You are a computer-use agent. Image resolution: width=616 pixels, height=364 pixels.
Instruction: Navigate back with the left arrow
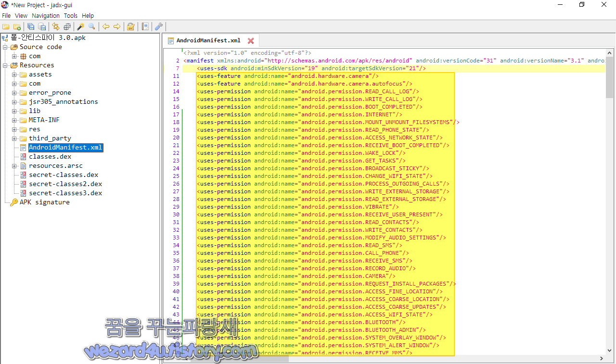[106, 26]
